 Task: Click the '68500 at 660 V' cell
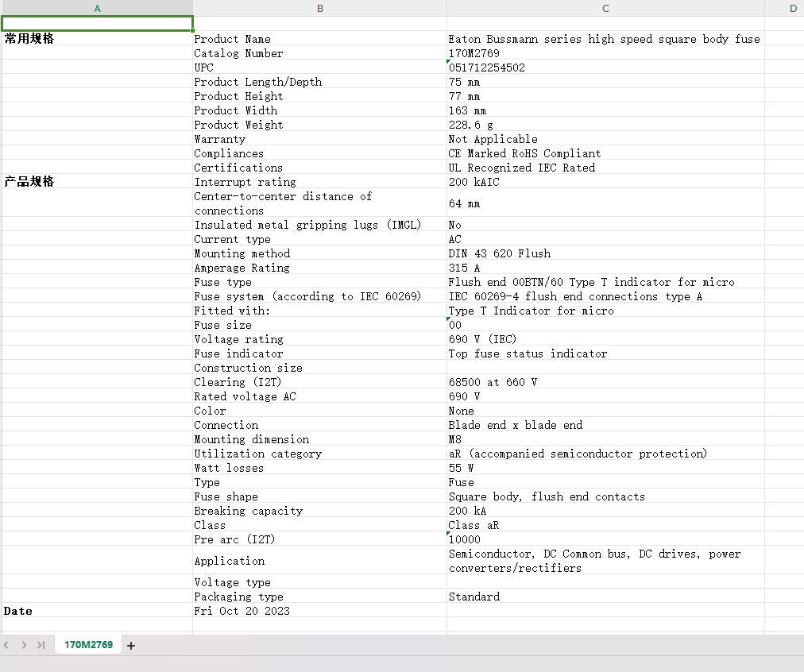coord(605,382)
